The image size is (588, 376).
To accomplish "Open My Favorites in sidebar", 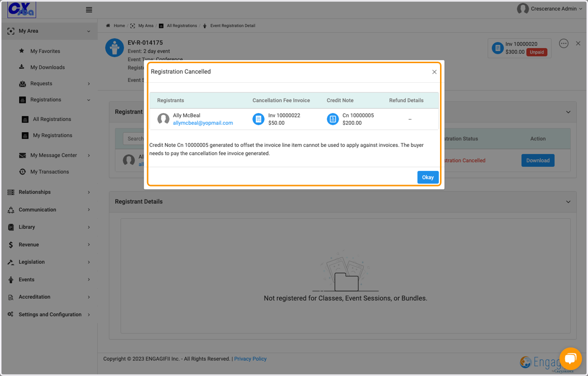I will 45,51.
